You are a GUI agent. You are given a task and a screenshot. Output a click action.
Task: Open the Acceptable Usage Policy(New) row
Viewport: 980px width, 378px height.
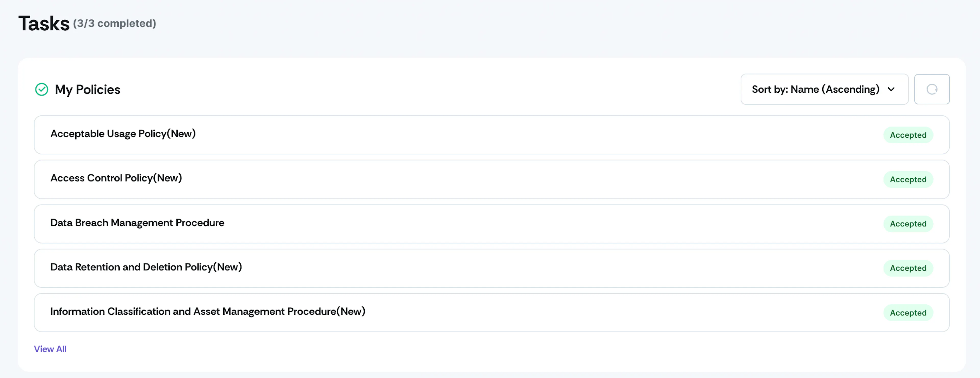click(x=492, y=135)
